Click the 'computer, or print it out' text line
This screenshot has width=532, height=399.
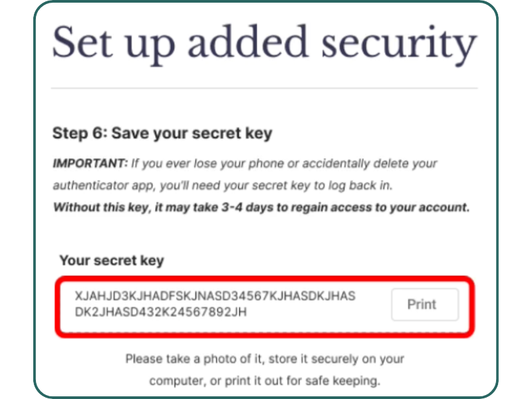click(264, 381)
